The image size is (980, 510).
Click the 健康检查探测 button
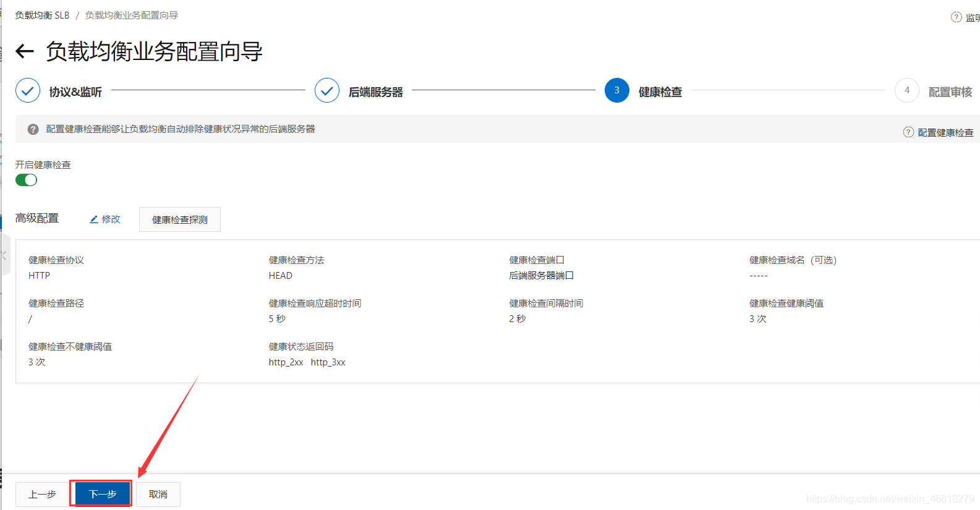[180, 219]
